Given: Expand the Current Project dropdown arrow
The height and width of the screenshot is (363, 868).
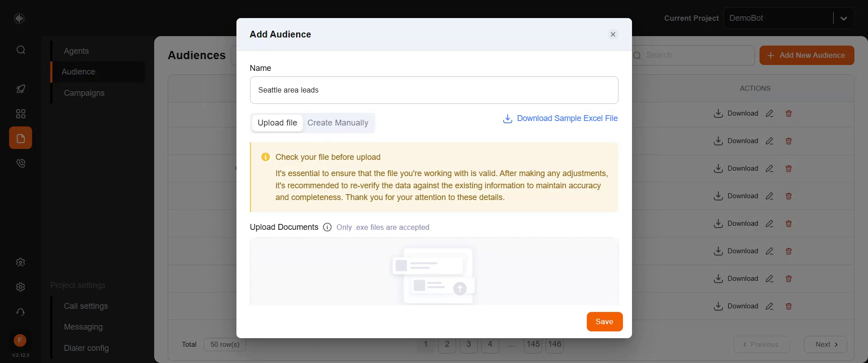Looking at the screenshot, I should 844,19.
